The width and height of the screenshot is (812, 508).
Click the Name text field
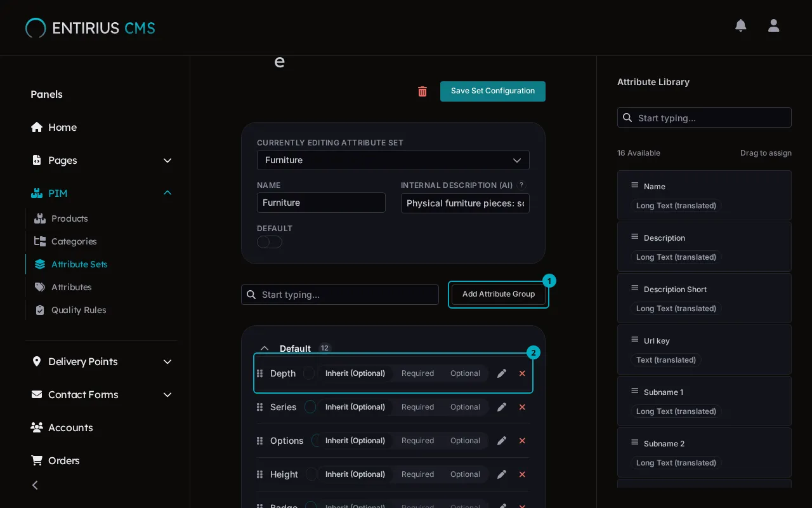coord(321,203)
